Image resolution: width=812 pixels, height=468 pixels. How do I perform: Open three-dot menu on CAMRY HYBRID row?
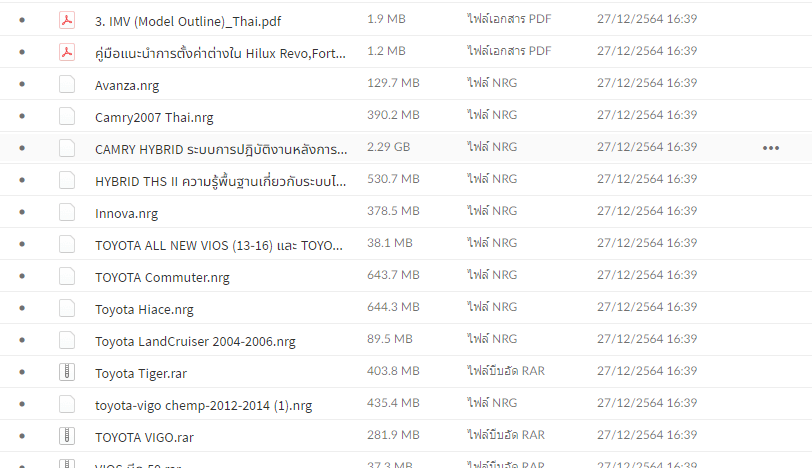click(x=771, y=148)
